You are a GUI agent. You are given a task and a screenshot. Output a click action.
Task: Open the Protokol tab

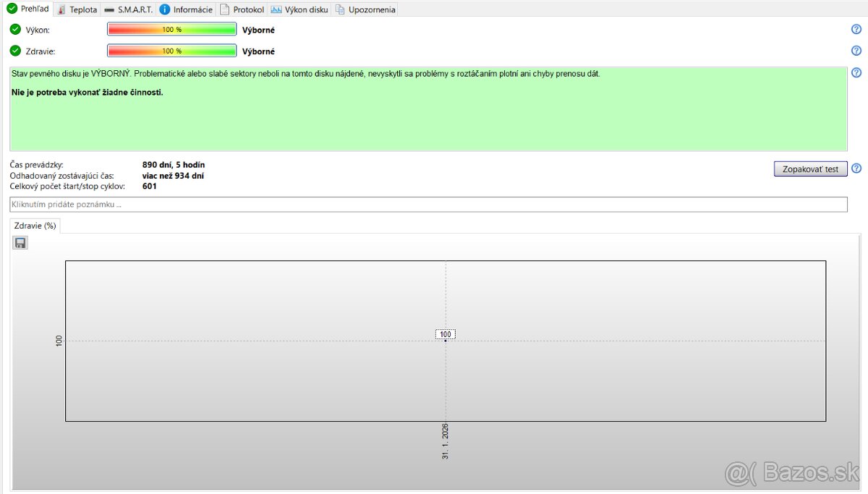[x=242, y=9]
